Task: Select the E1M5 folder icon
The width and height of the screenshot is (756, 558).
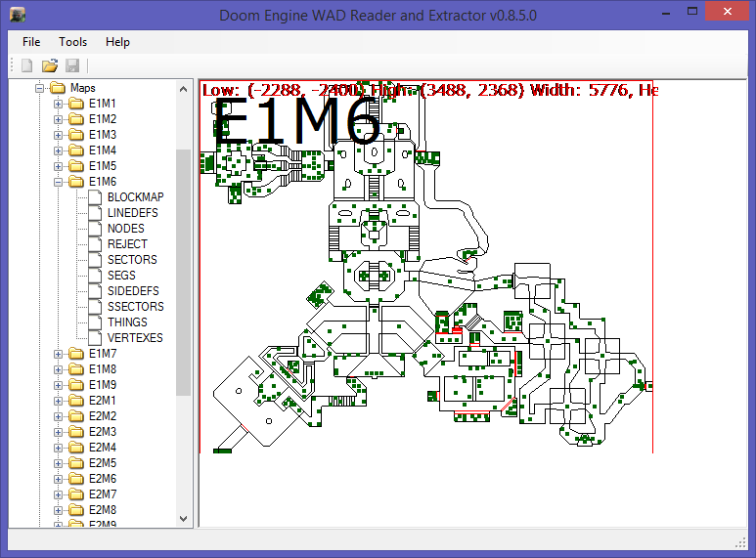Action: (x=76, y=166)
